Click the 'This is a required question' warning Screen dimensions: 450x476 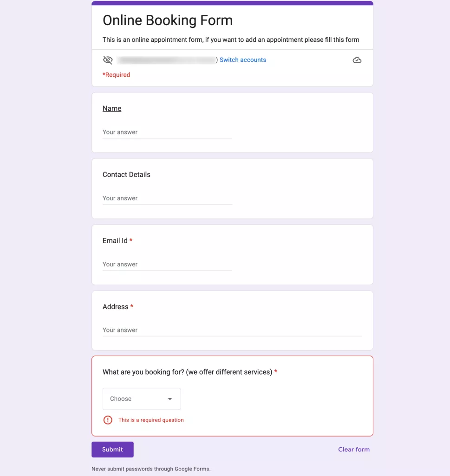151,420
